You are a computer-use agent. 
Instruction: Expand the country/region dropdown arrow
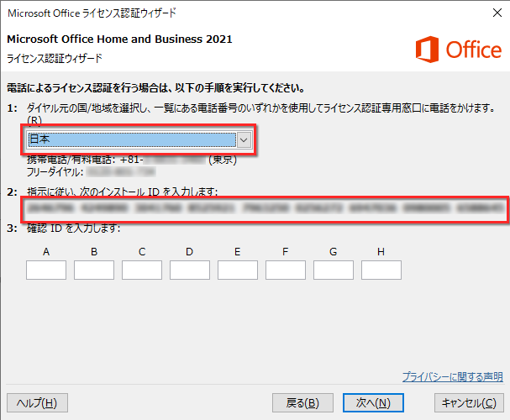[244, 140]
